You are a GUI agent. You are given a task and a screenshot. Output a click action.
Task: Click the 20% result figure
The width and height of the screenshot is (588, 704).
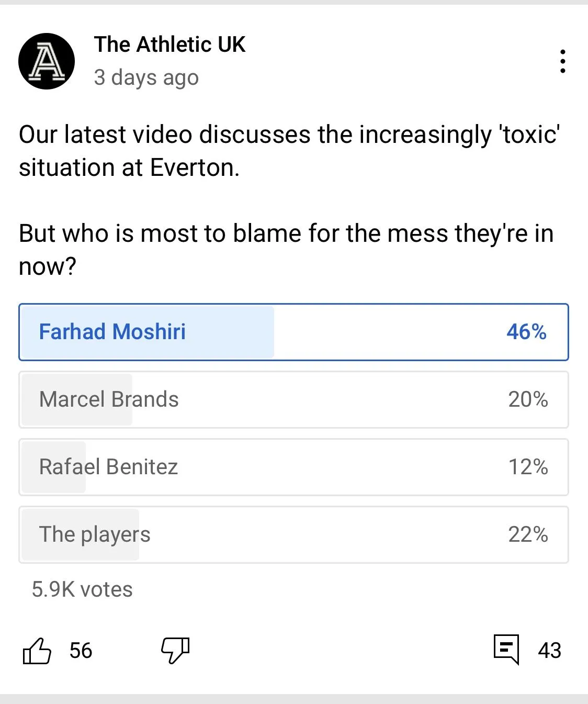pyautogui.click(x=528, y=399)
